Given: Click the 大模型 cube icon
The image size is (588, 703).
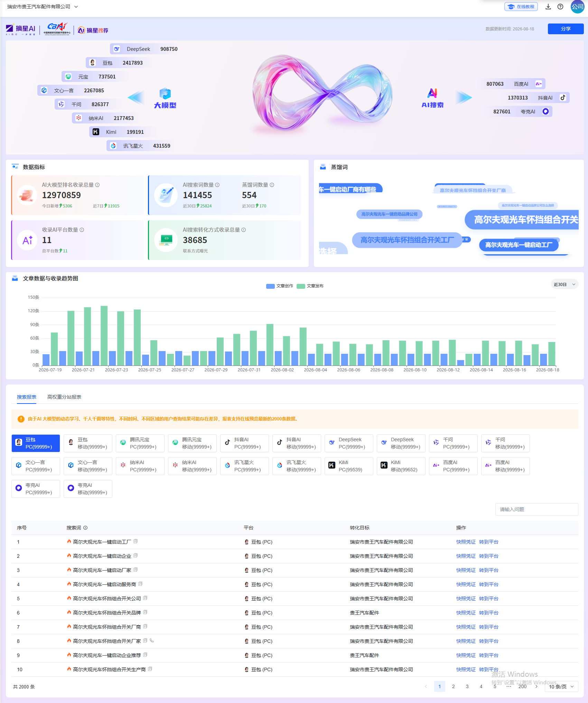Looking at the screenshot, I should [165, 94].
